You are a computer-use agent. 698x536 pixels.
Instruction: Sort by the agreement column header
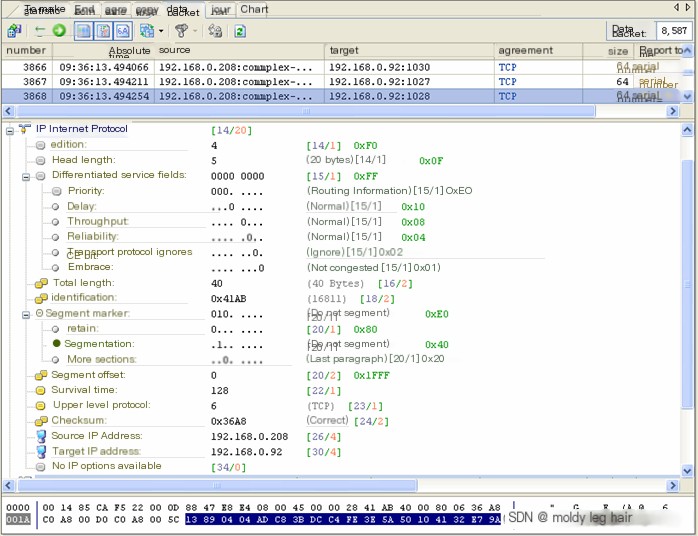[539, 50]
